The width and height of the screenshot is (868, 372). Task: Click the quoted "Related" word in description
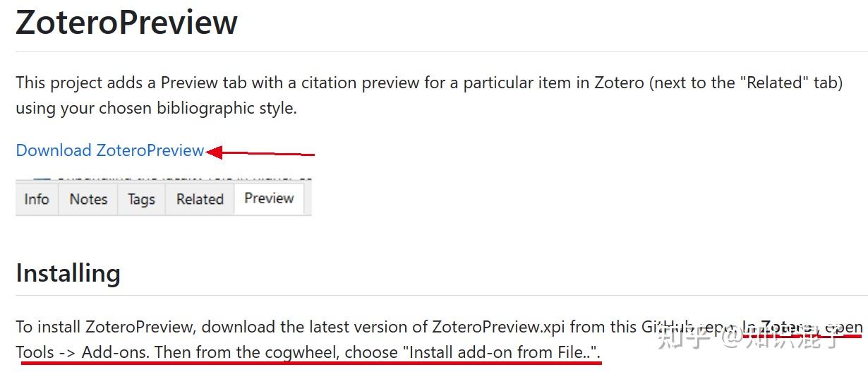click(x=774, y=83)
